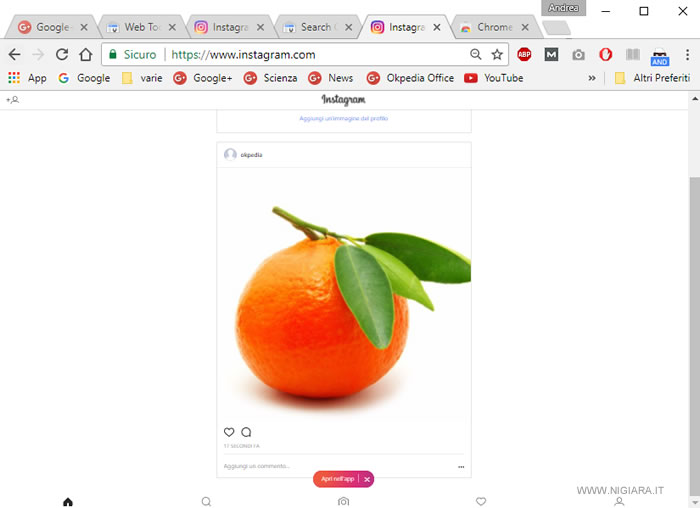The image size is (700, 508).
Task: Open discover people icon at top left
Action: (12, 100)
